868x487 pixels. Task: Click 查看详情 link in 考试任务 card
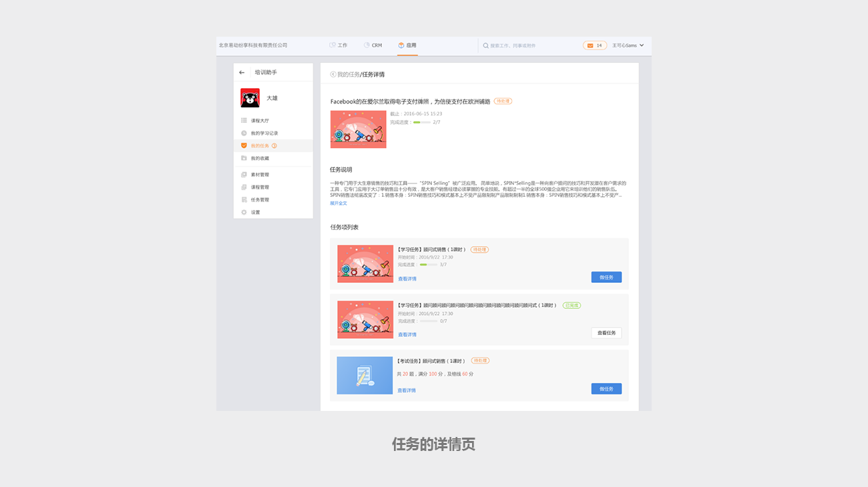(x=407, y=390)
